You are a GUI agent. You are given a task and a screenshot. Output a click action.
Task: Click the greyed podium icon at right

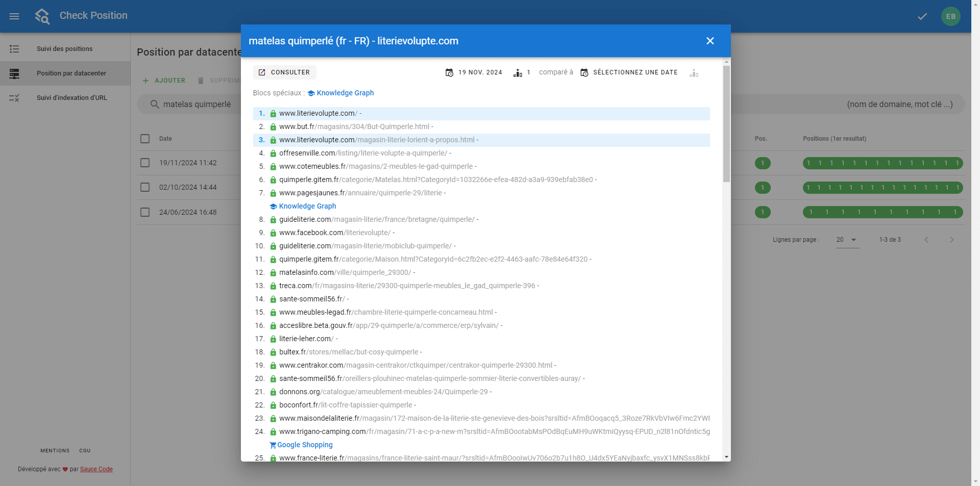point(694,73)
